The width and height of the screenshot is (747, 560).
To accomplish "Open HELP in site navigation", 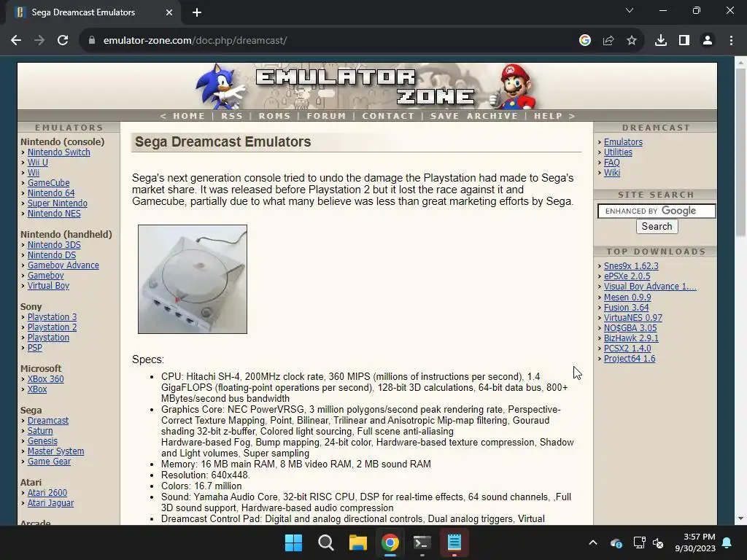I will pos(549,116).
